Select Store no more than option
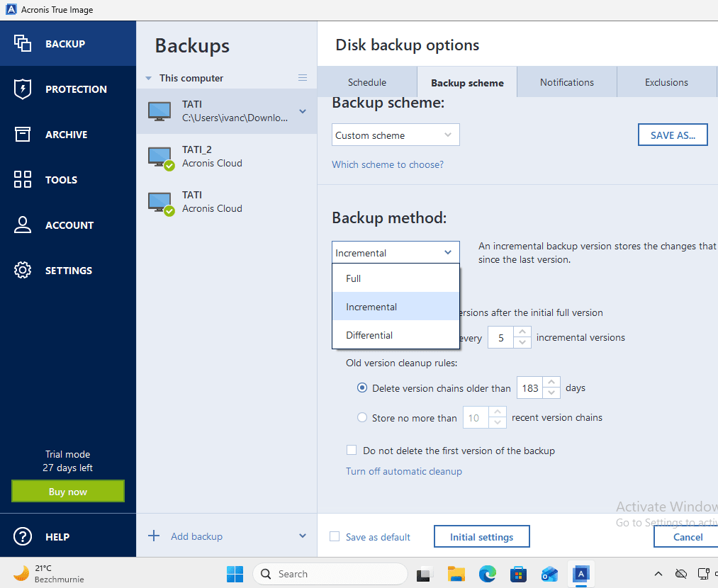The height and width of the screenshot is (588, 718). pyautogui.click(x=361, y=417)
